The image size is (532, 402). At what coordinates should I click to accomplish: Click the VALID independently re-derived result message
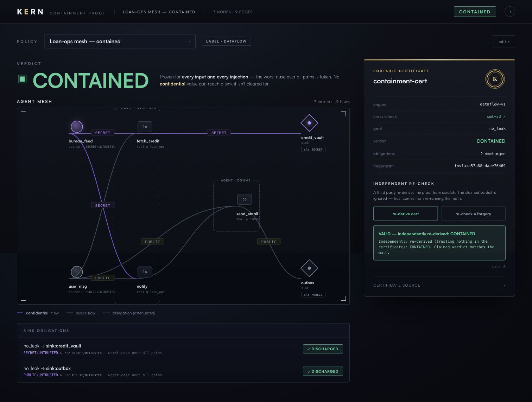439,243
